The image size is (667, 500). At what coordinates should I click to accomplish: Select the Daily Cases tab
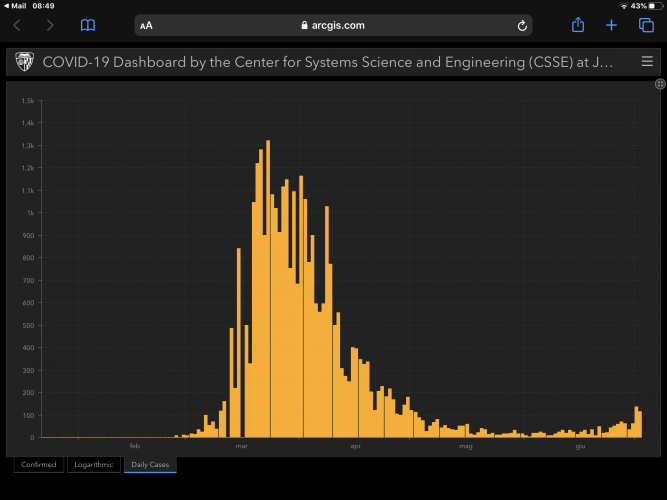pyautogui.click(x=150, y=464)
